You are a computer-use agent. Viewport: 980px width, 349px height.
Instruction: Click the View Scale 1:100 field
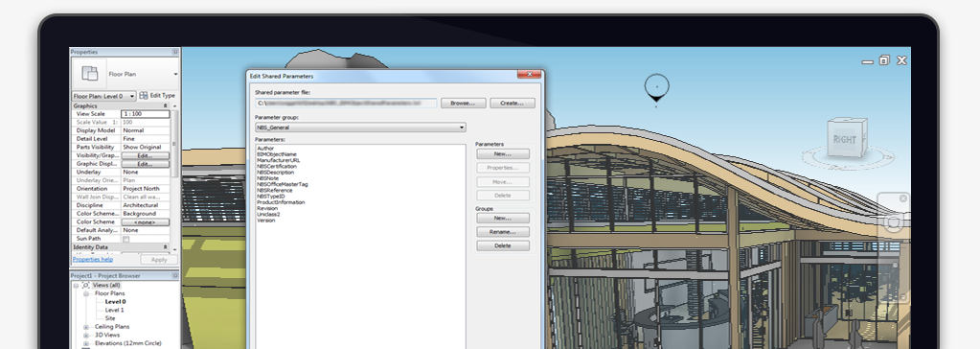145,114
